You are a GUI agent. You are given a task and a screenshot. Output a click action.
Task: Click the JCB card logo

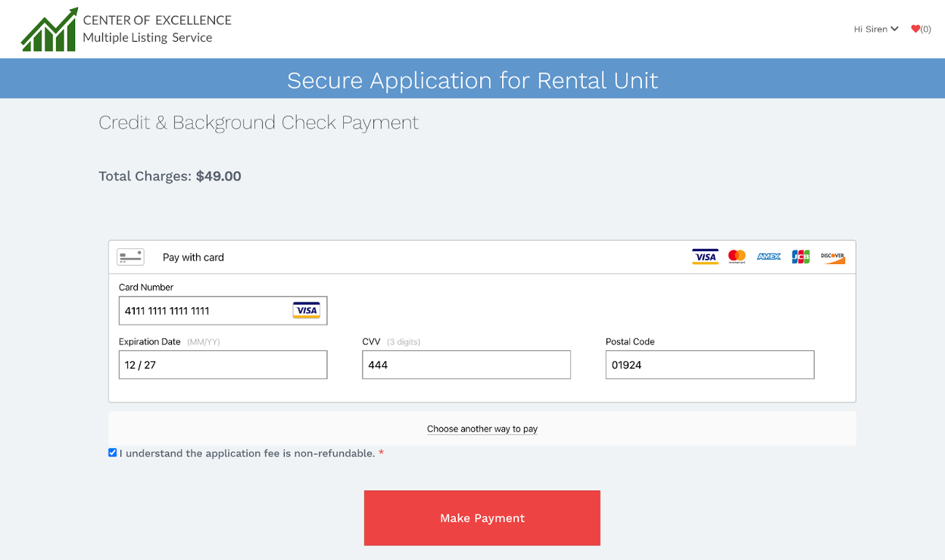(x=800, y=257)
